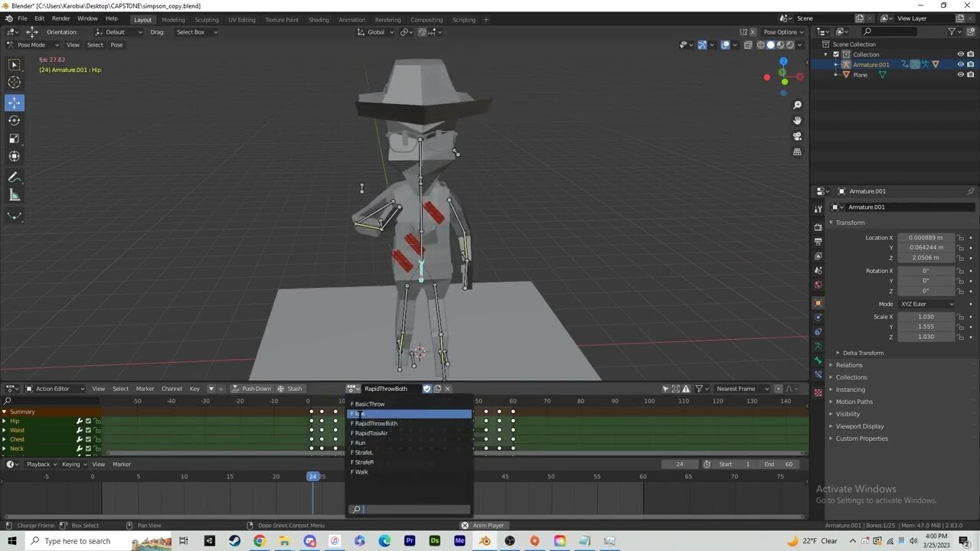The width and height of the screenshot is (980, 551).
Task: Select the Scale tool in viewport toolbar
Action: [x=14, y=139]
